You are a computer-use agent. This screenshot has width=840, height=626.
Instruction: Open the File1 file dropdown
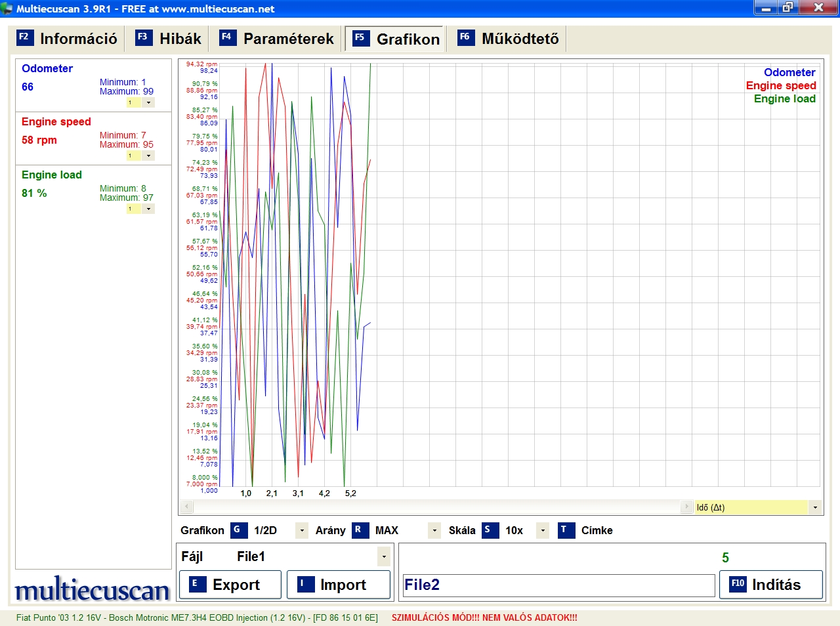pyautogui.click(x=384, y=557)
